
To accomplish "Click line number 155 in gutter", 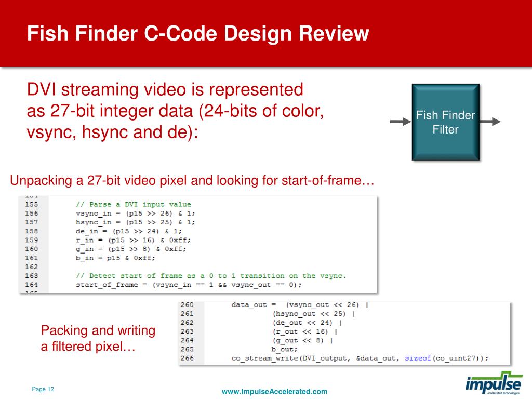I will coord(32,205).
